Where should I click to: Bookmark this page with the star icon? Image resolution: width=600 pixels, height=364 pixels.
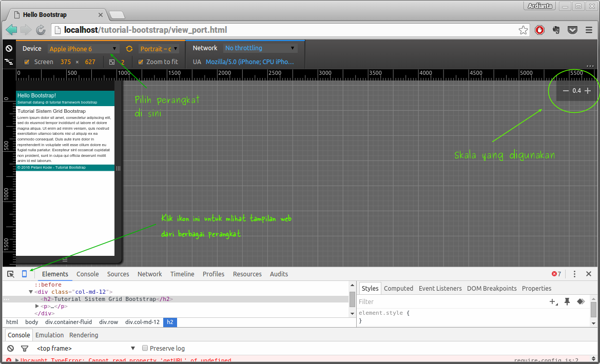point(523,30)
